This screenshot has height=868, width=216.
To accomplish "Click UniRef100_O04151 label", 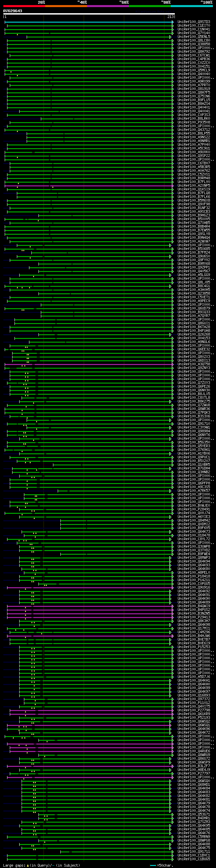I will [194, 67].
